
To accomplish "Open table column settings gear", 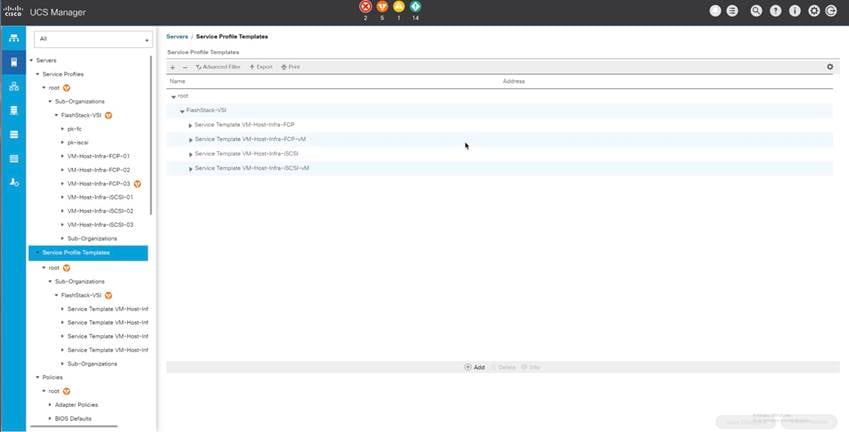I will (830, 67).
